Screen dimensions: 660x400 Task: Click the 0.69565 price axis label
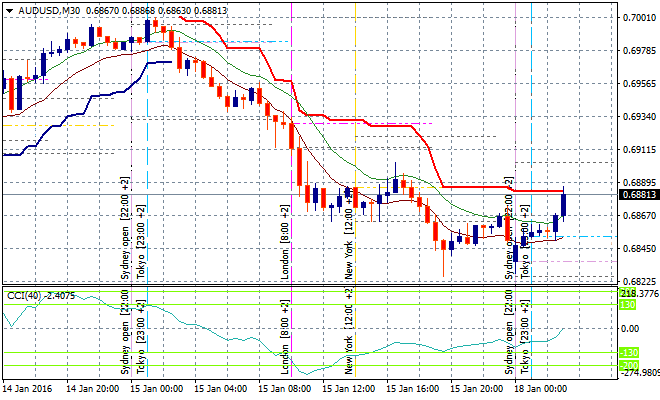pyautogui.click(x=639, y=83)
